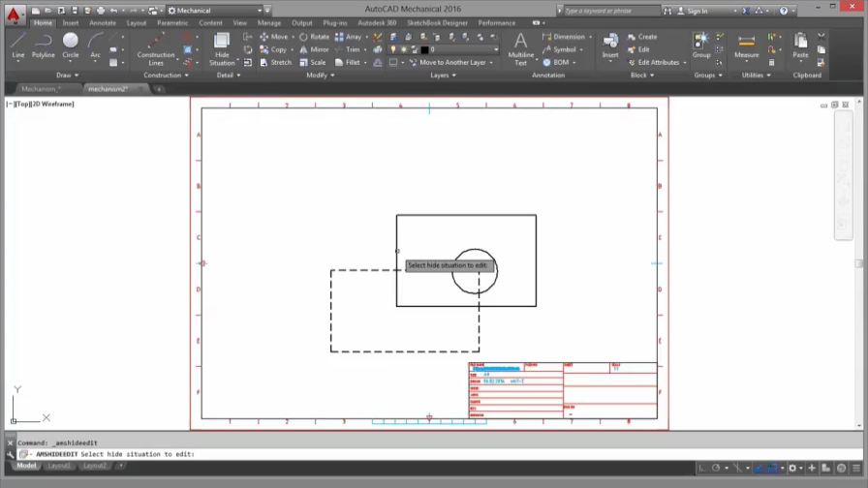Click the Array command
The width and height of the screenshot is (868, 488).
coord(348,37)
